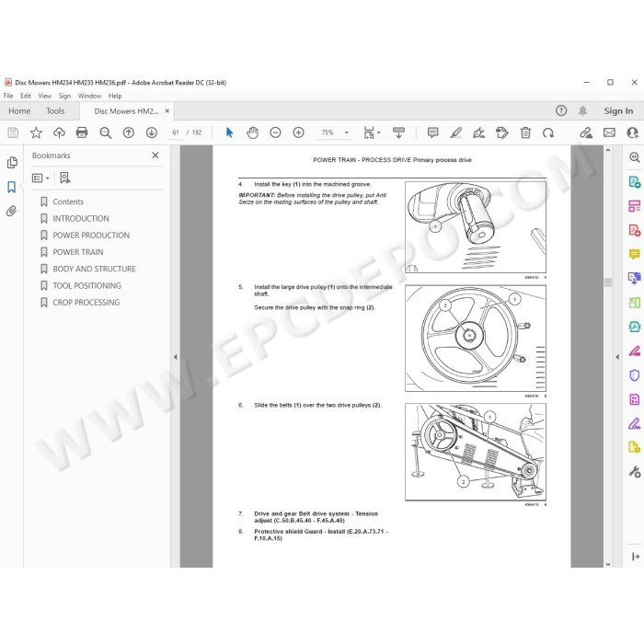The image size is (644, 644).
Task: Open the Sign menu
Action: (64, 96)
